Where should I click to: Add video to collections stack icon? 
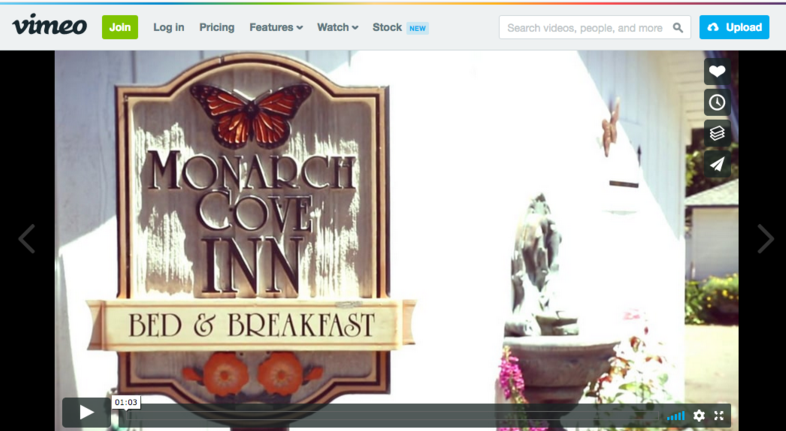717,133
